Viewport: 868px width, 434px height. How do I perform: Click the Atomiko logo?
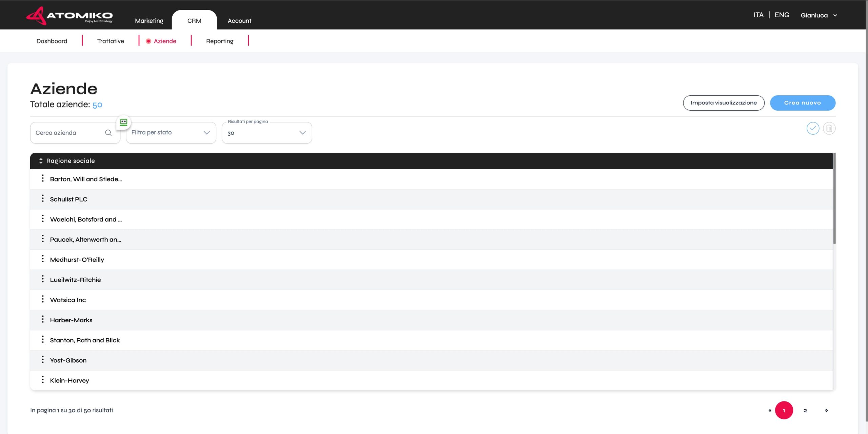click(x=70, y=16)
